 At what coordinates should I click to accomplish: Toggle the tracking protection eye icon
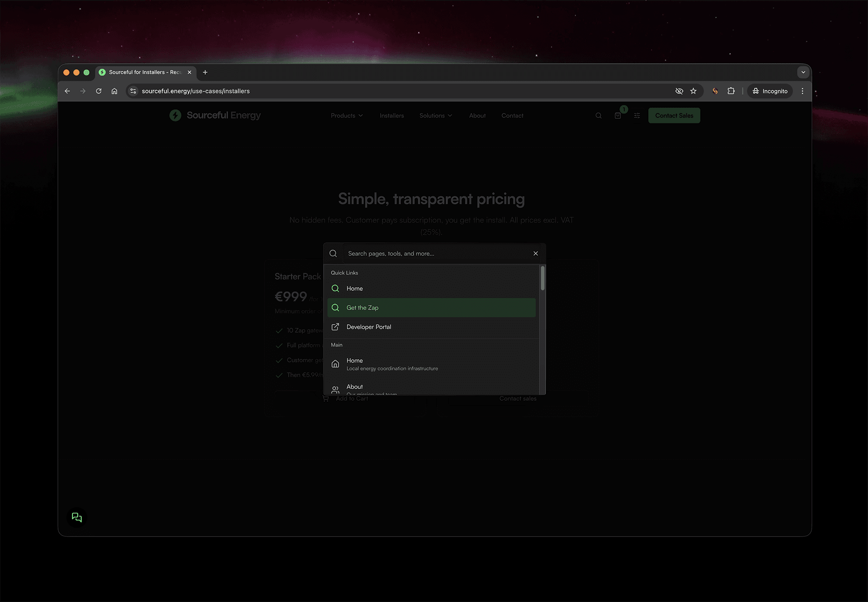click(679, 91)
